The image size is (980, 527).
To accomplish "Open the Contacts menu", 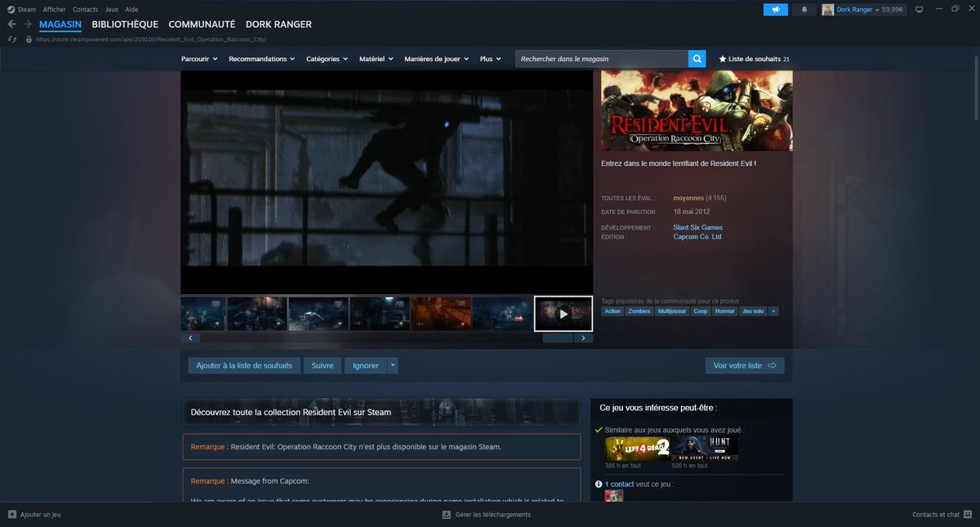I will pyautogui.click(x=85, y=9).
